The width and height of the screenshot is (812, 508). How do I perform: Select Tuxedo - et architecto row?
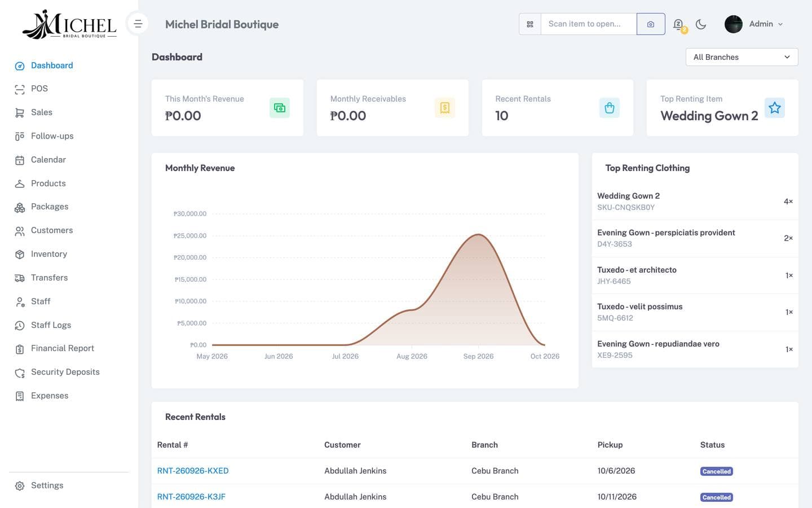695,275
